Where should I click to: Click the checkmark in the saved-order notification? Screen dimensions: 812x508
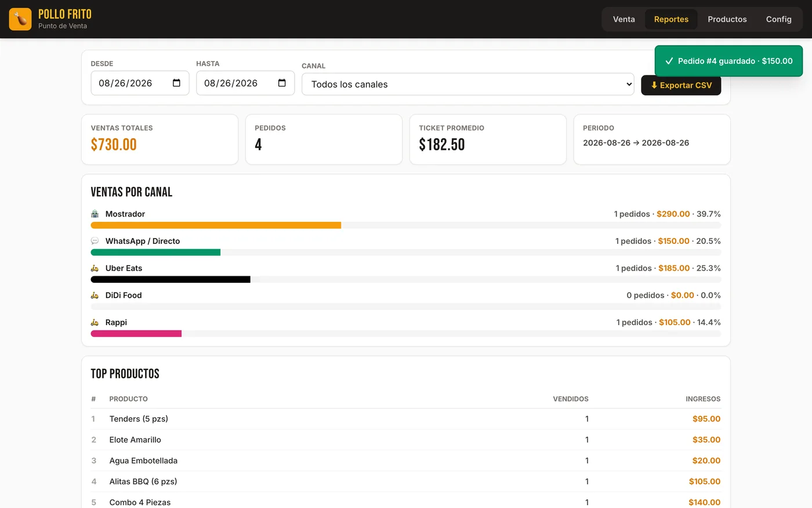pos(669,61)
